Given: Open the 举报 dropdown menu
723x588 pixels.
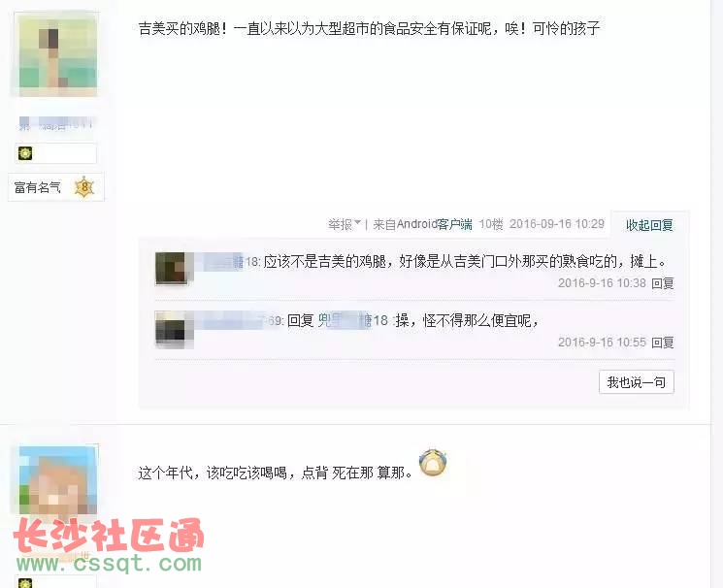Looking at the screenshot, I should (x=345, y=224).
